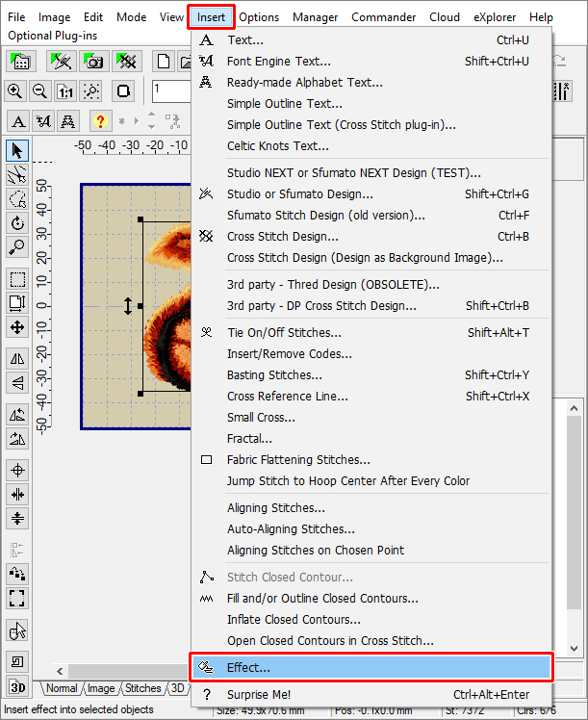This screenshot has width=588, height=720.
Task: Set zoom to 1:1 scale
Action: pos(65,90)
